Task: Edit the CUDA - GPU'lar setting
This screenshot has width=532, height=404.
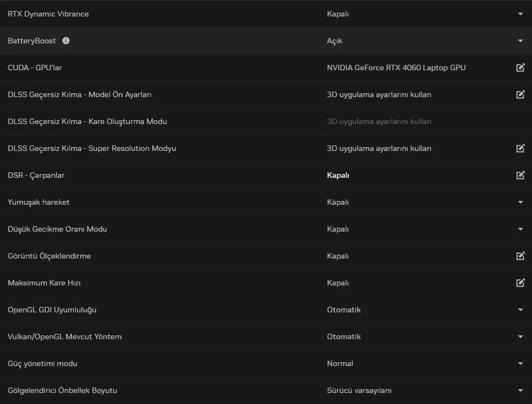Action: point(520,68)
